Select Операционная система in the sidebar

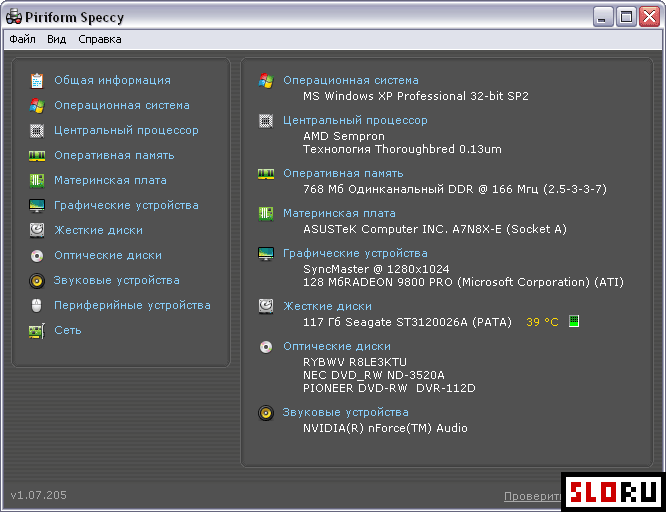coord(122,105)
